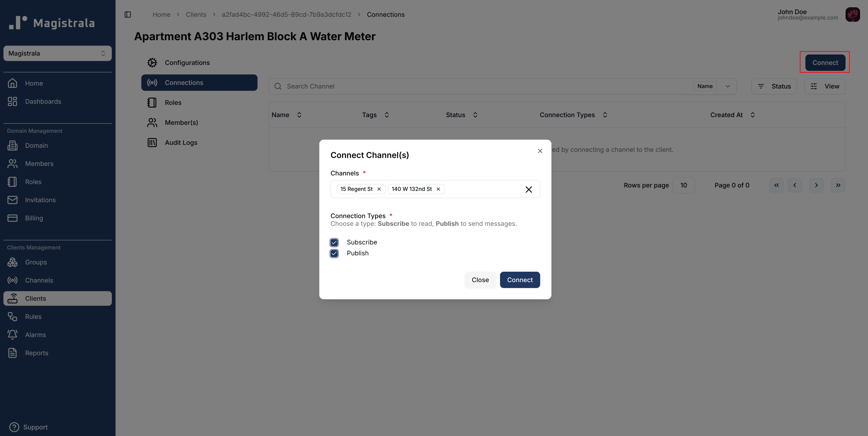Open Rules icon in sidebar

point(12,316)
